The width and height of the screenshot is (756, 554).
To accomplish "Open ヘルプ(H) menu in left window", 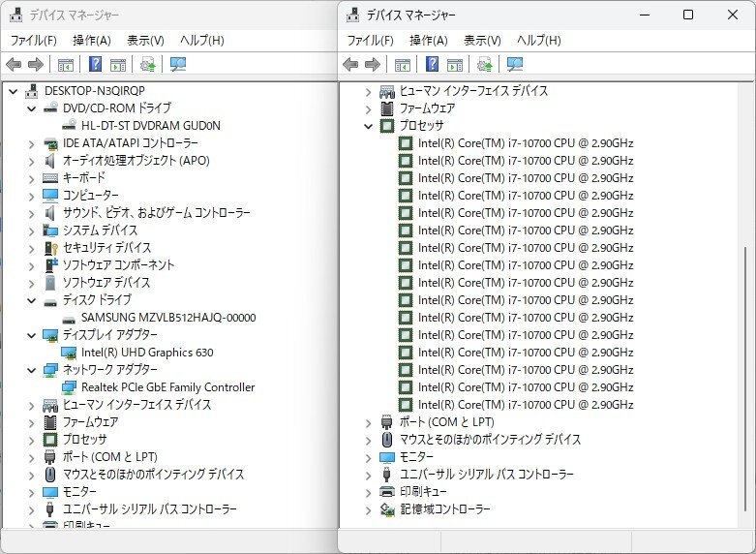I will 202,40.
